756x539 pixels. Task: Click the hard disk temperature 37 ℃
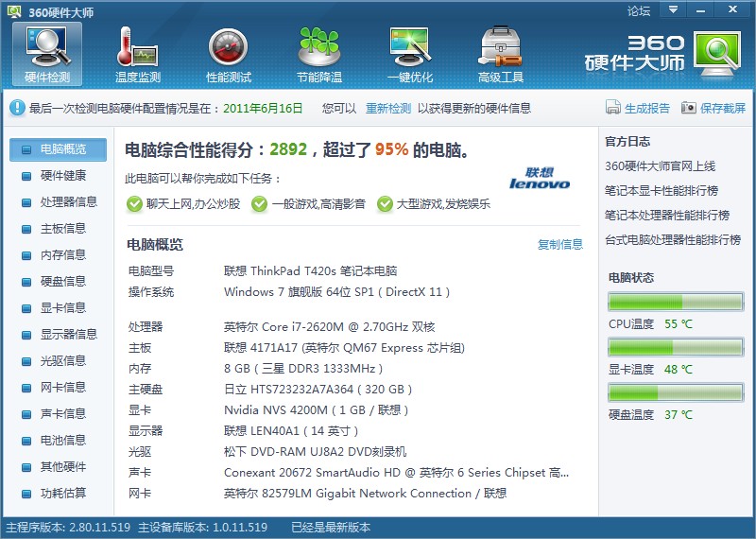click(x=678, y=415)
